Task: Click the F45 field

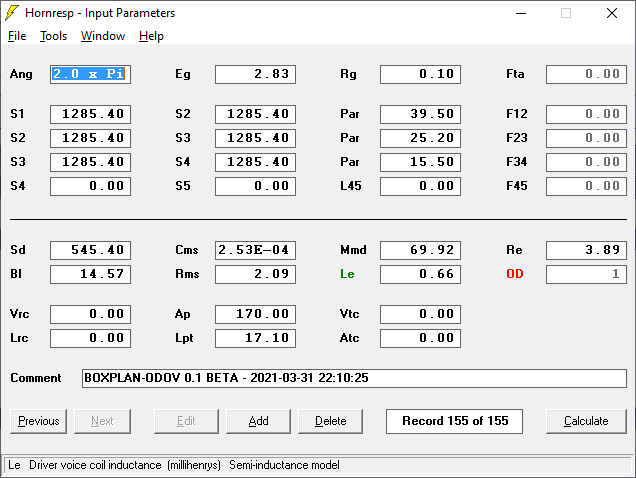Action: point(586,186)
